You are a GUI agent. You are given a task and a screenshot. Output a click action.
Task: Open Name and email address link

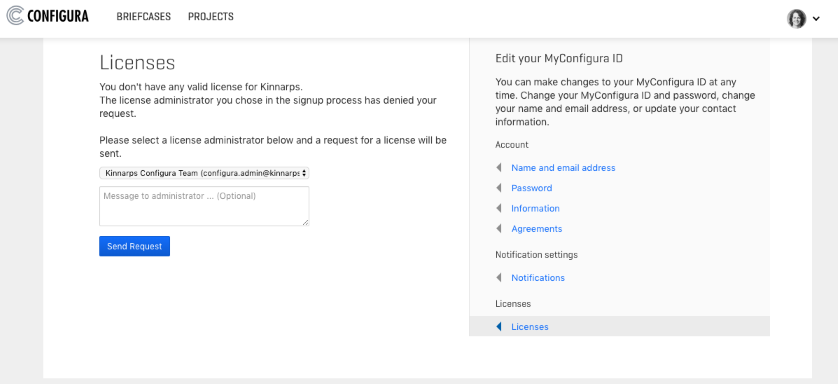(x=563, y=168)
